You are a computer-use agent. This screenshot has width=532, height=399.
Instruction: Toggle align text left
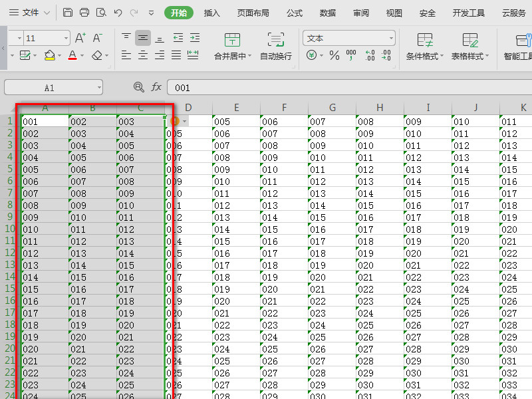pyautogui.click(x=126, y=55)
